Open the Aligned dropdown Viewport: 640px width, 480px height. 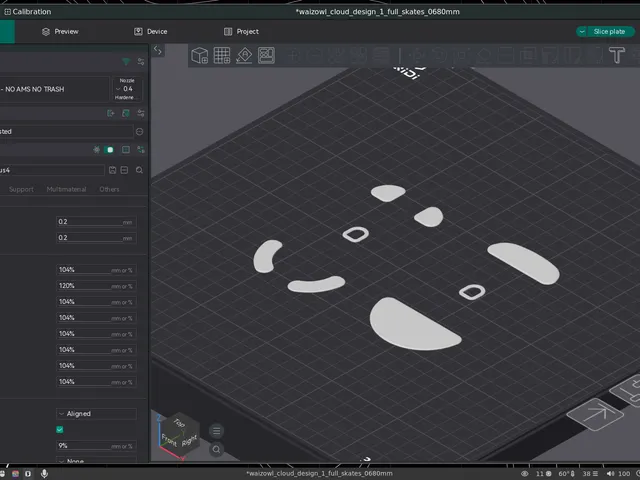[x=96, y=413]
